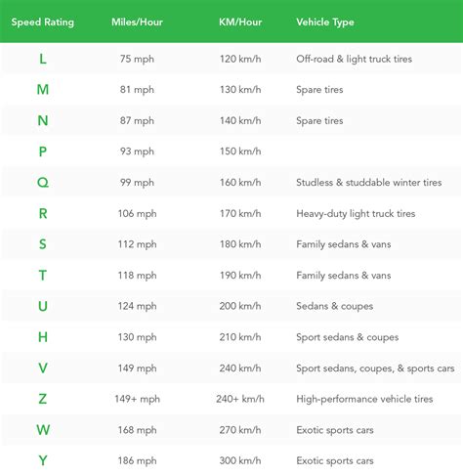Screen dimensions: 463x476
Task: Click Studless & studdable winter tires text
Action: point(369,183)
